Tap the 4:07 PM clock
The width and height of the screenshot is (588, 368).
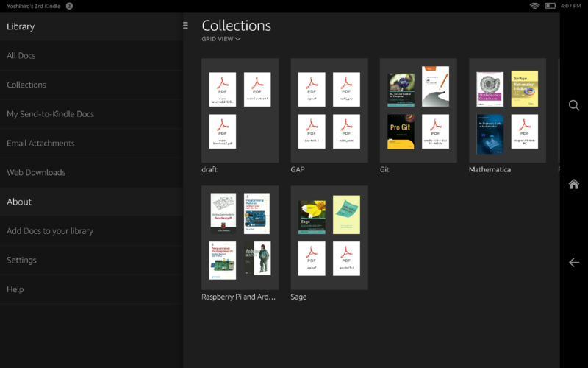tap(571, 6)
